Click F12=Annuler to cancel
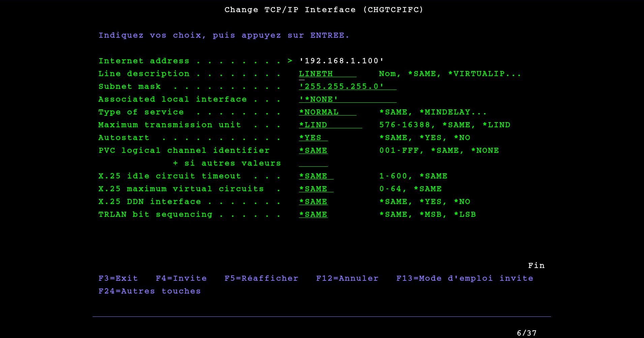Image resolution: width=644 pixels, height=338 pixels. click(x=347, y=278)
